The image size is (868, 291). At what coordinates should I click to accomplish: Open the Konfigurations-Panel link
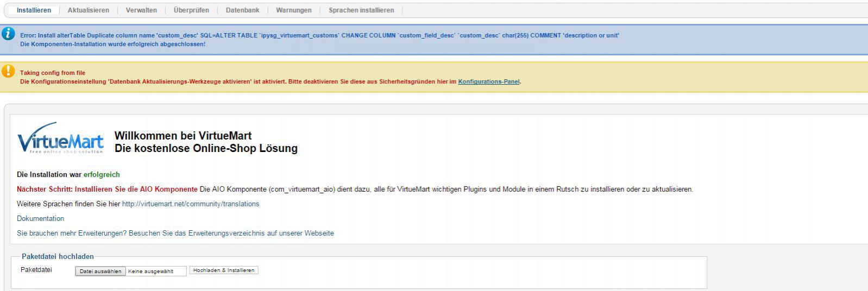tap(488, 82)
